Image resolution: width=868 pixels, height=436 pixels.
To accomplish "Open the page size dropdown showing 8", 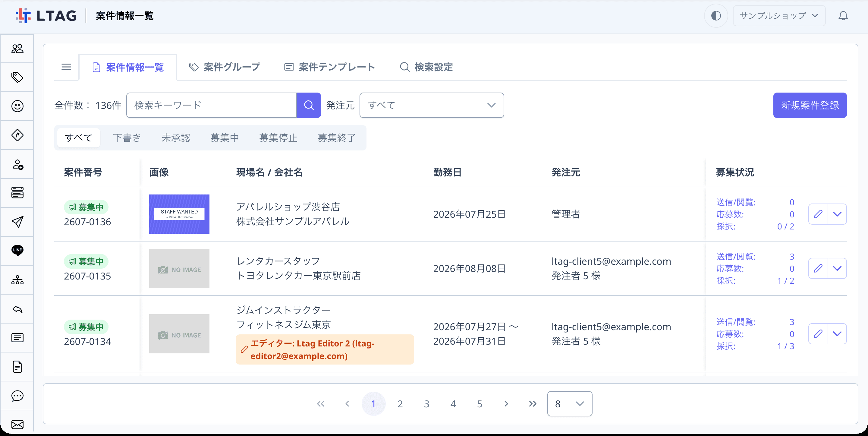I will (569, 404).
